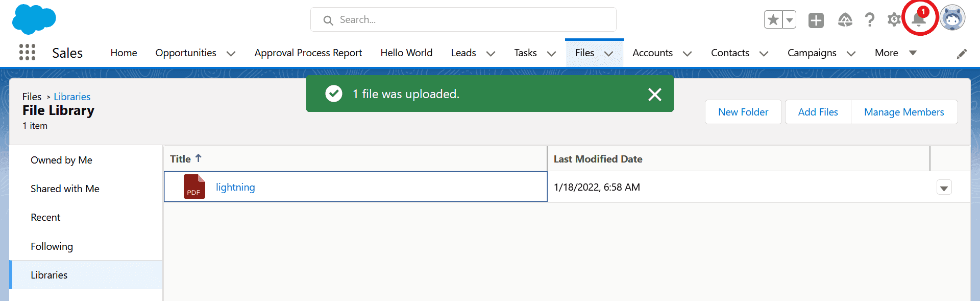Open the Help question mark icon
This screenshot has width=980, height=301.
(870, 20)
